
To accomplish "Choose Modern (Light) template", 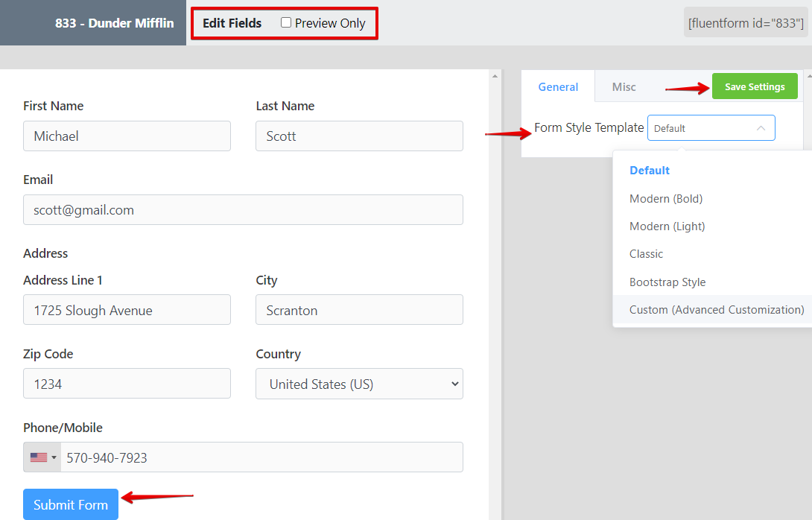I will point(667,226).
